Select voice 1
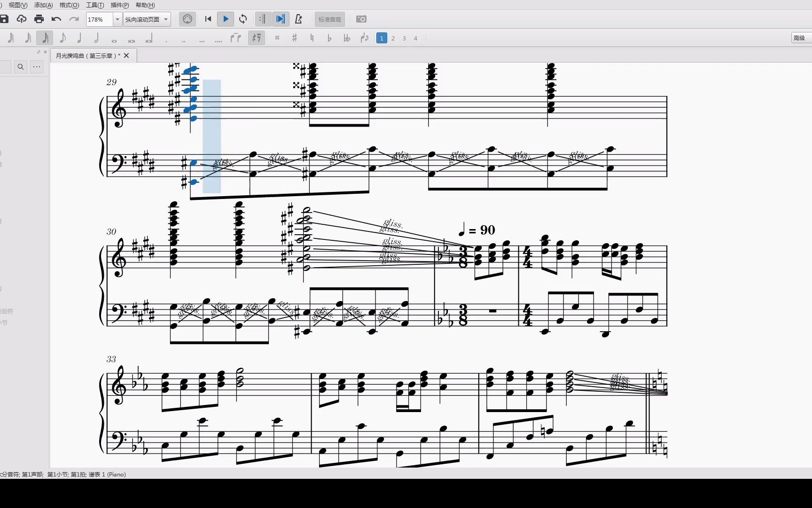812x508 pixels. (382, 38)
